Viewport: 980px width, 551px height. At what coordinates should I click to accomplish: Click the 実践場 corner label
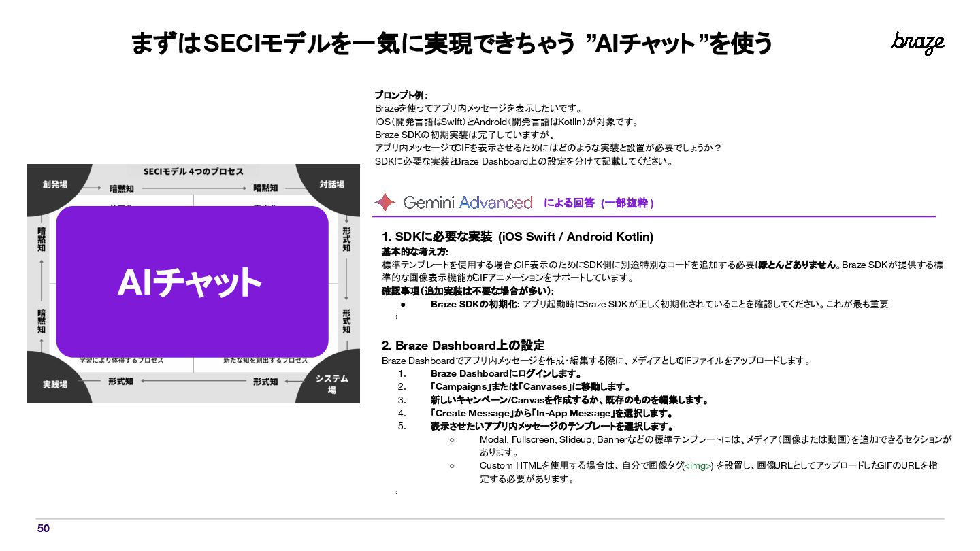(55, 384)
